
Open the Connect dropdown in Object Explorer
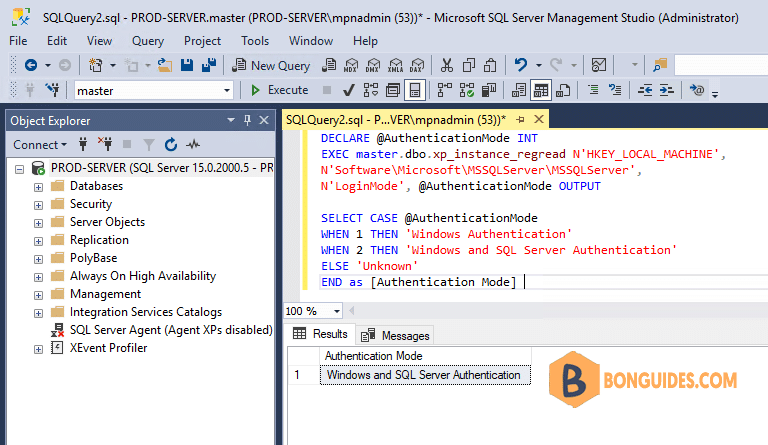point(40,145)
